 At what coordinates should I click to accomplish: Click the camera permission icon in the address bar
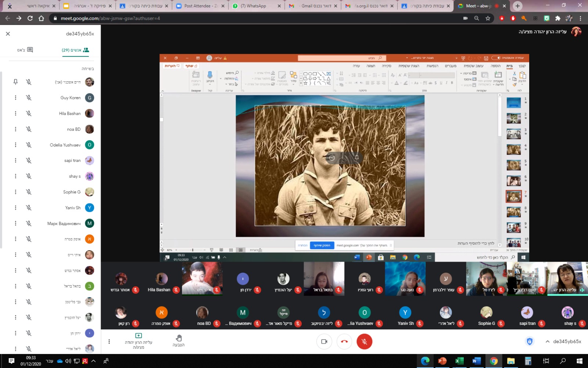coord(465,18)
